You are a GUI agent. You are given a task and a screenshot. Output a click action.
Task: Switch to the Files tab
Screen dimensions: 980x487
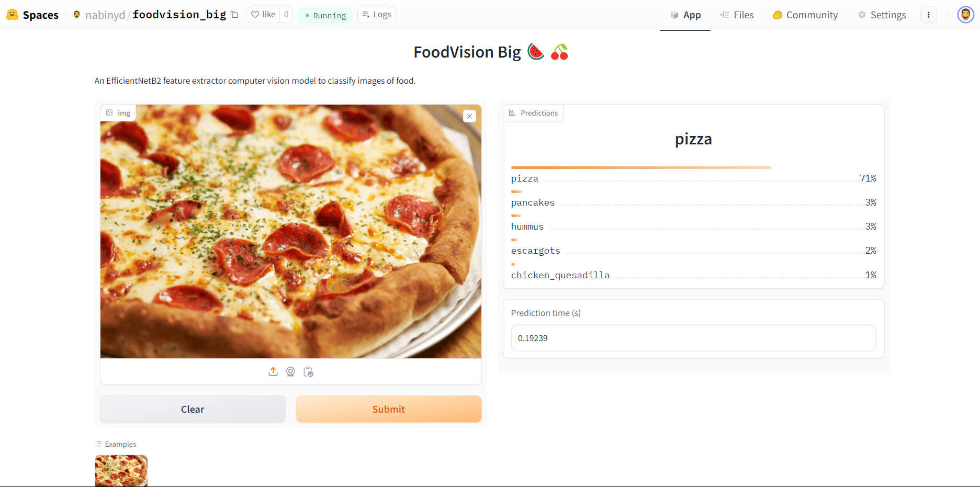[737, 15]
